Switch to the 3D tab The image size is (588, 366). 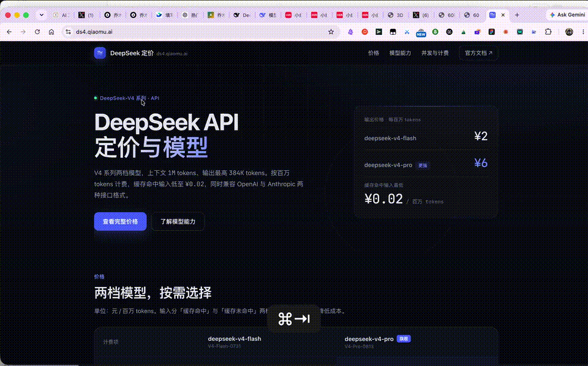(396, 15)
